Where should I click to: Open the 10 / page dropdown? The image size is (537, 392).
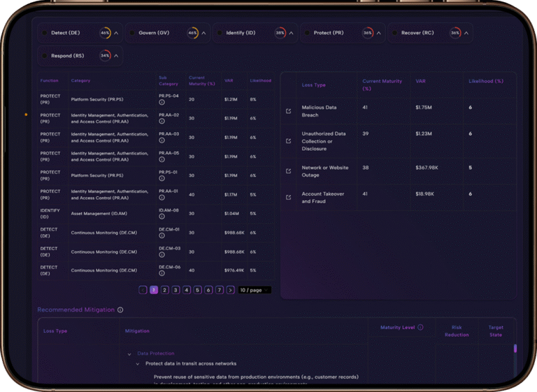255,290
